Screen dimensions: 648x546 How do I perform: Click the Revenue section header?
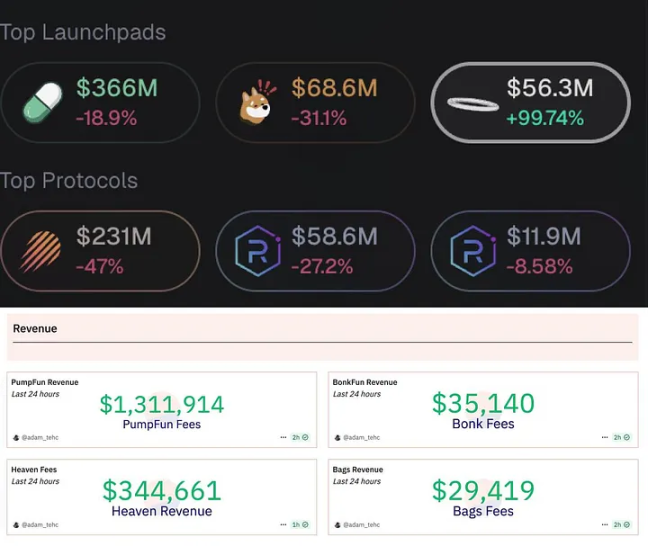coord(35,329)
